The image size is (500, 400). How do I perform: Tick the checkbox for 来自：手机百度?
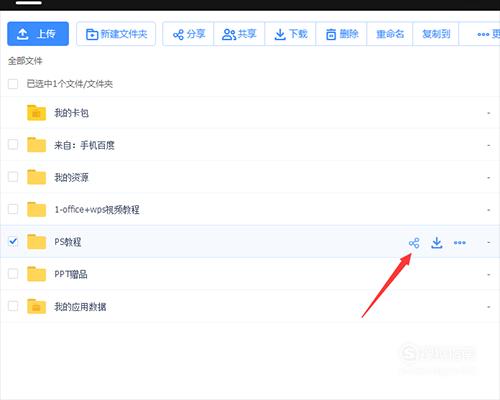[x=13, y=145]
